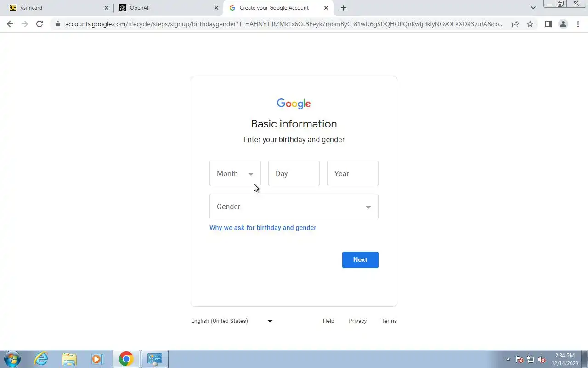Click the Enter your birthday and gender text
The image size is (588, 368).
294,139
